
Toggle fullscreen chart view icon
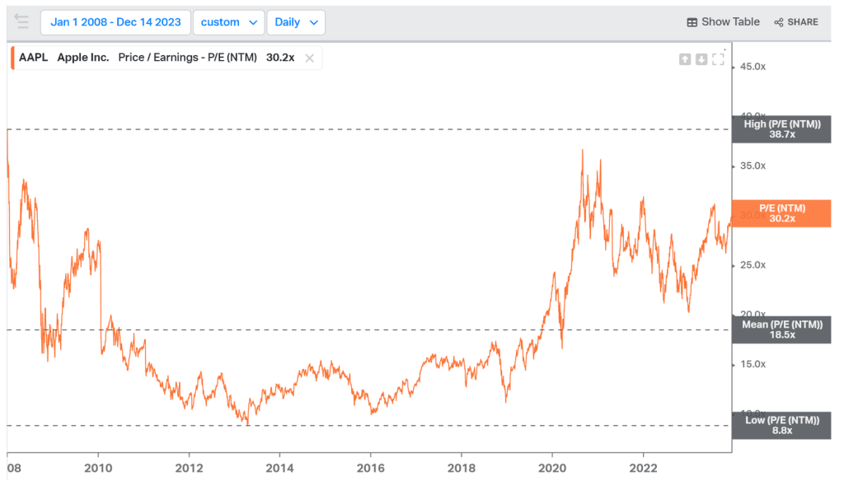[718, 59]
